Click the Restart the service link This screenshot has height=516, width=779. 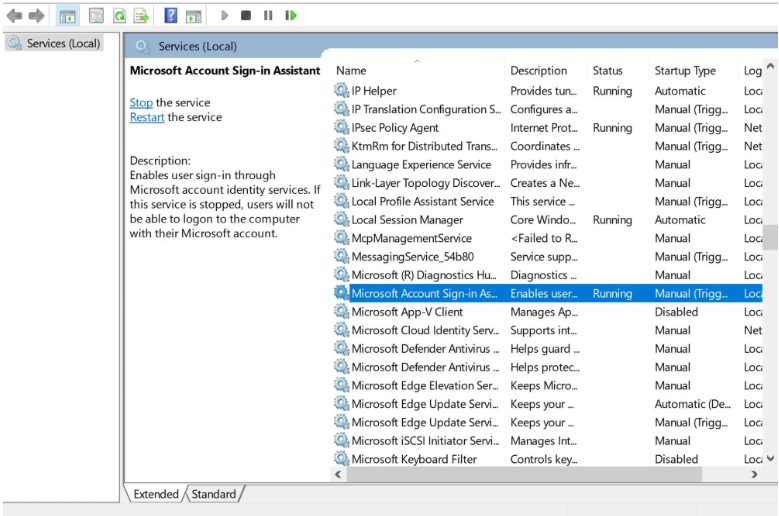(x=147, y=117)
